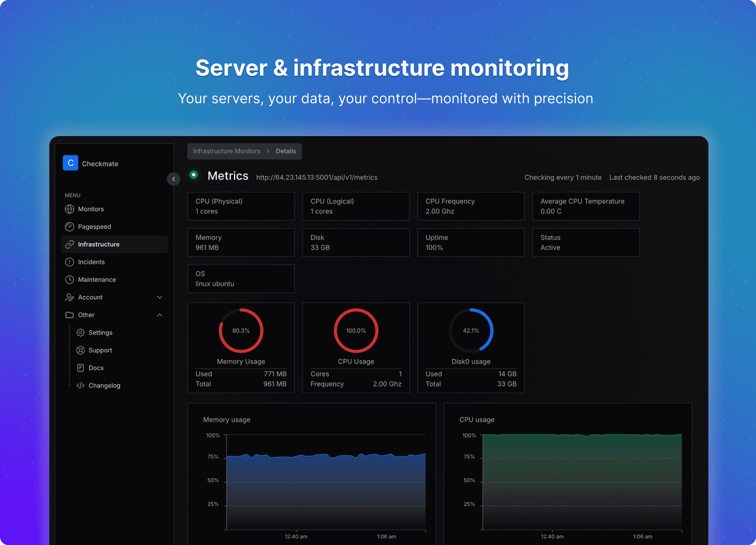
Task: Click the breadcrumb separator chevron
Action: click(x=268, y=151)
